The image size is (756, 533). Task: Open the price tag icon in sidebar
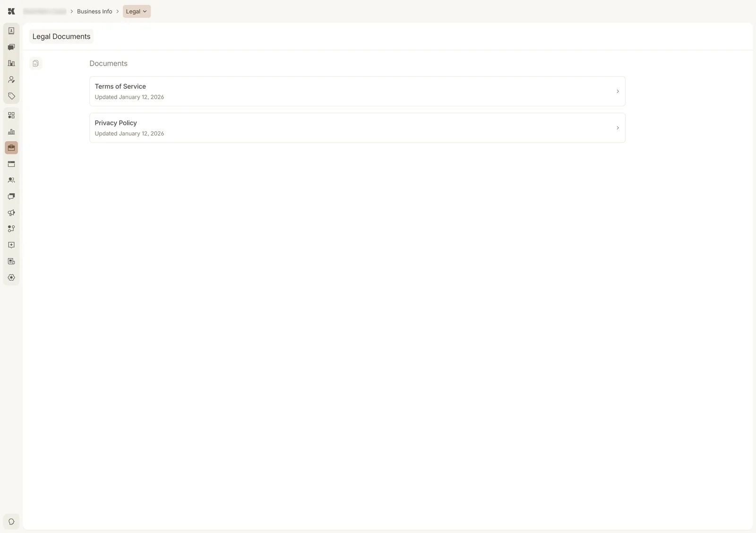[x=11, y=96]
